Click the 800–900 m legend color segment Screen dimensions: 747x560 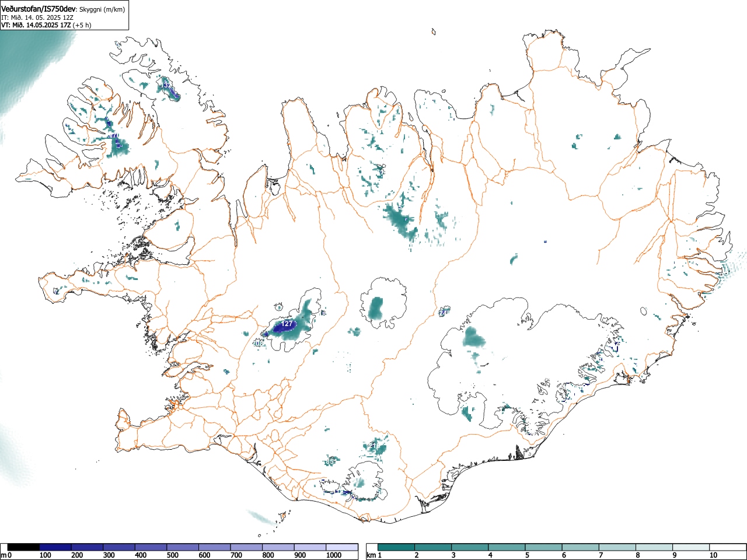pos(278,547)
